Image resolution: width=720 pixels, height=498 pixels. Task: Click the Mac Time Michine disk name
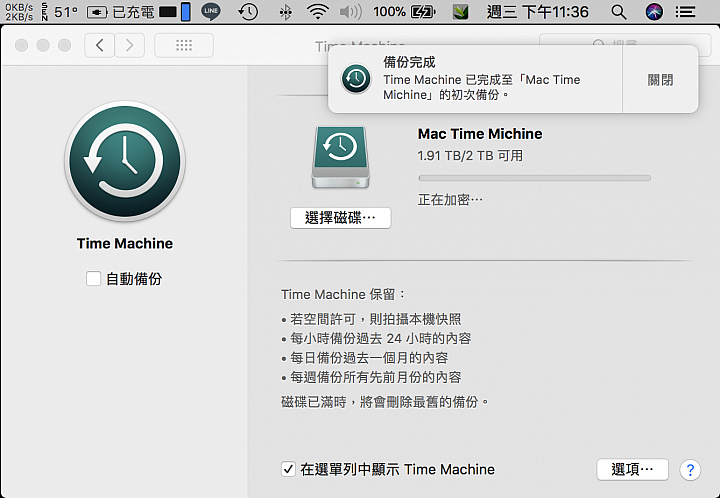[480, 134]
